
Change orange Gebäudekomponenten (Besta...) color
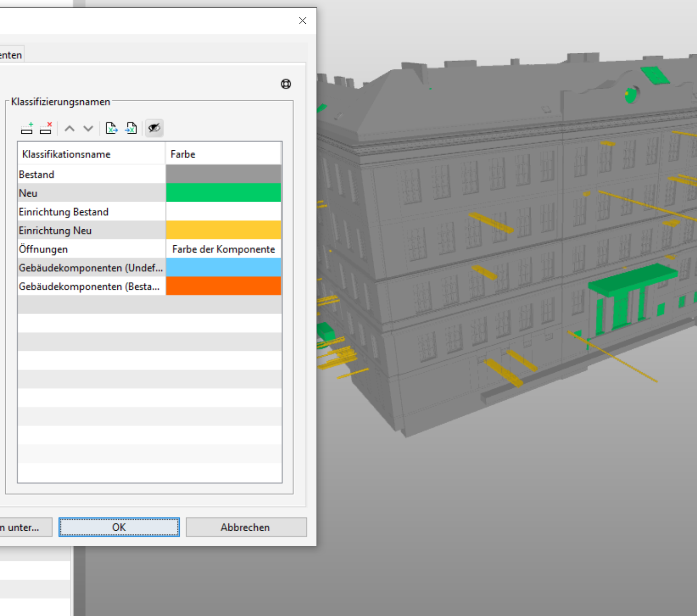(223, 286)
